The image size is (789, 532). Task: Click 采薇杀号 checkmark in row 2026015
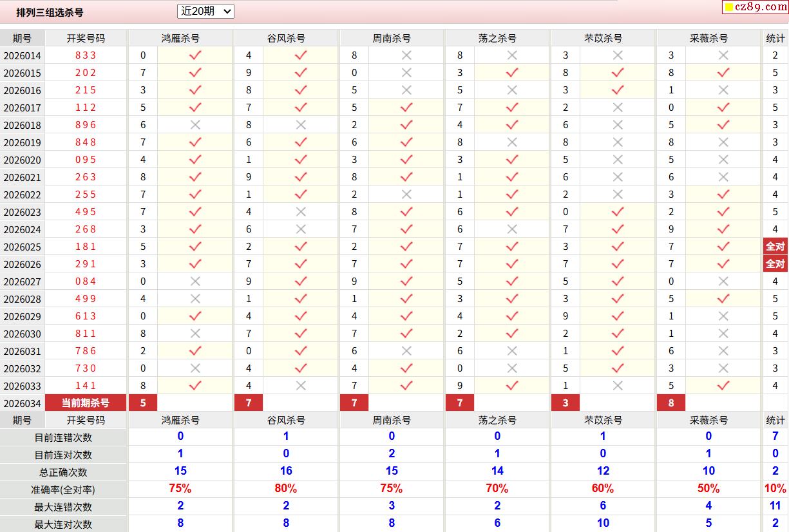tap(723, 73)
